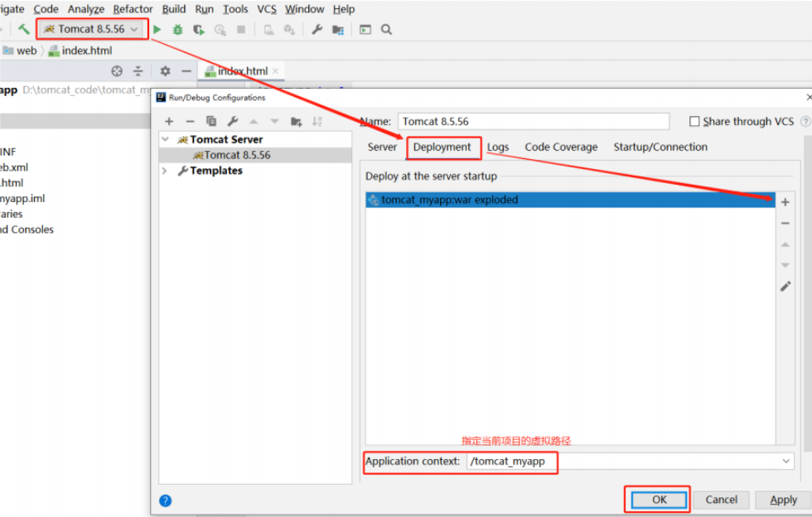Viewport: 812px width, 517px height.
Task: Open the Help menu
Action: pos(343,9)
